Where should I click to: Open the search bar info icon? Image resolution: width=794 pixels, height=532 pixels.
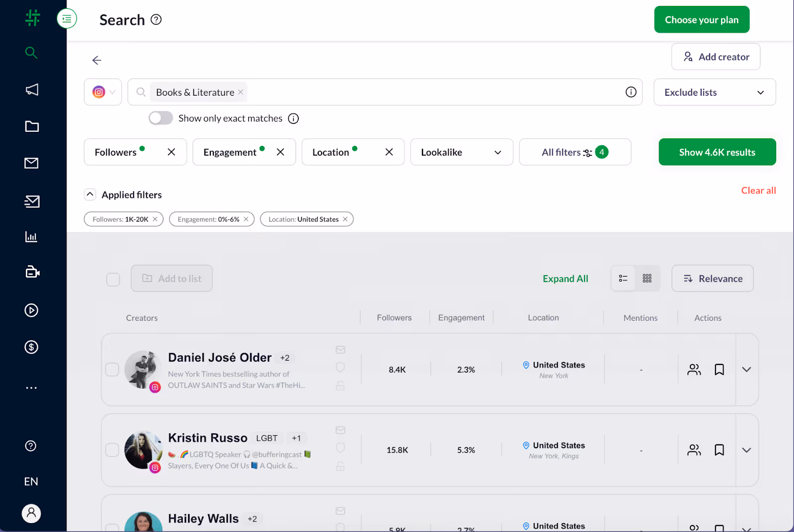tap(631, 92)
